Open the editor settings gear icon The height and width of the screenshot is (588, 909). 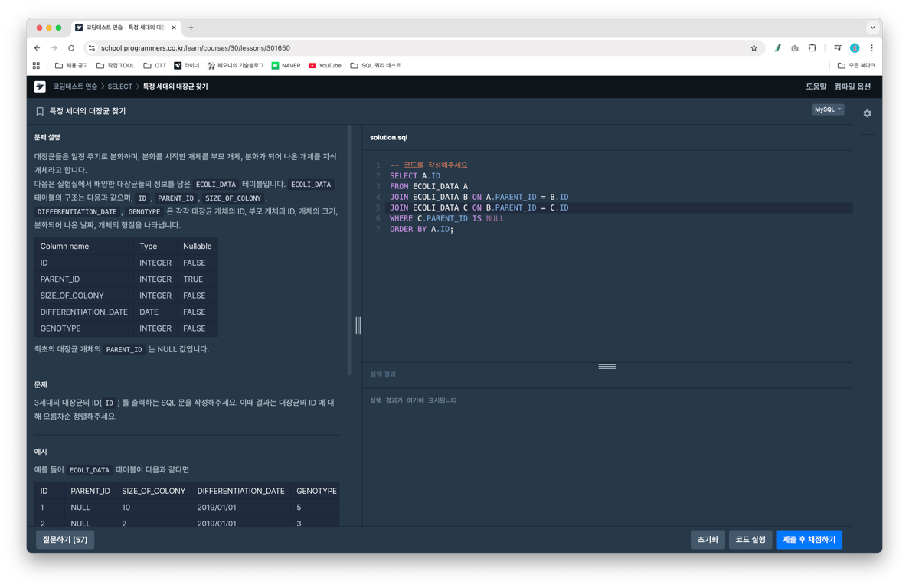[x=867, y=113]
